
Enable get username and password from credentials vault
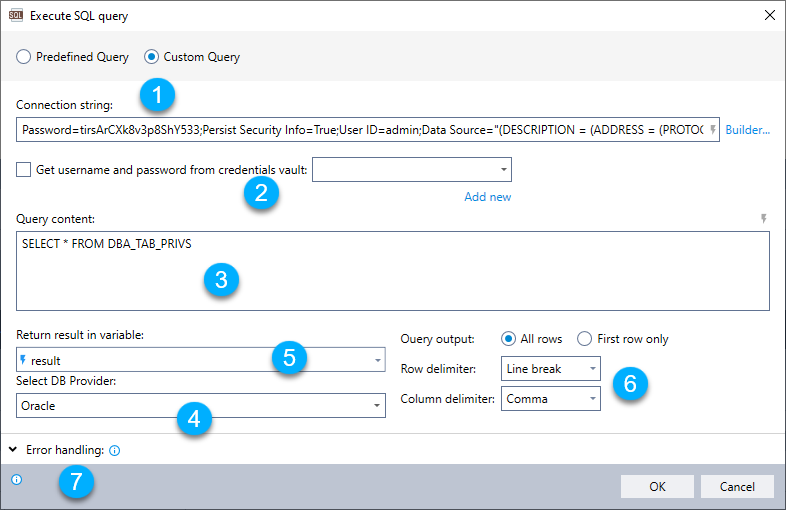24,170
